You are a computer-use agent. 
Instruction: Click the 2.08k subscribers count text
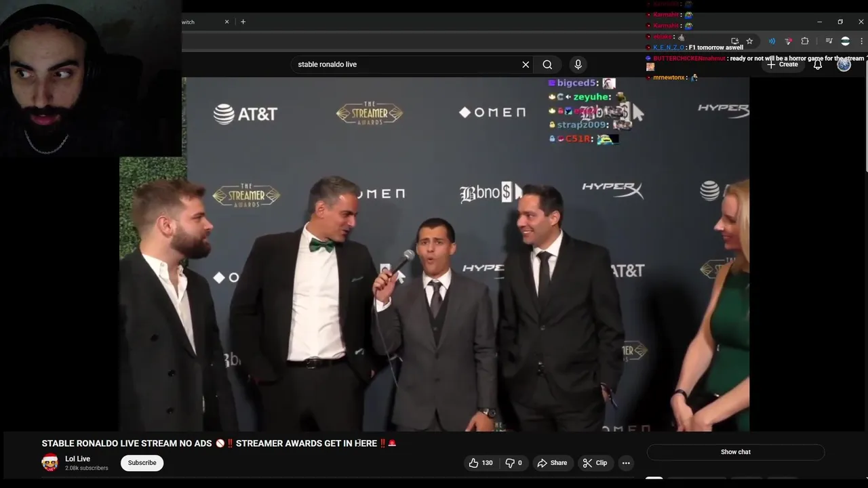point(86,468)
